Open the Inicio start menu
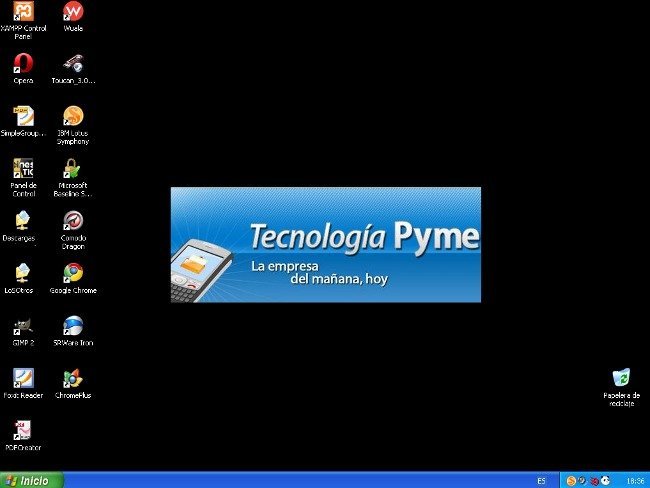This screenshot has height=488, width=650. coord(30,480)
